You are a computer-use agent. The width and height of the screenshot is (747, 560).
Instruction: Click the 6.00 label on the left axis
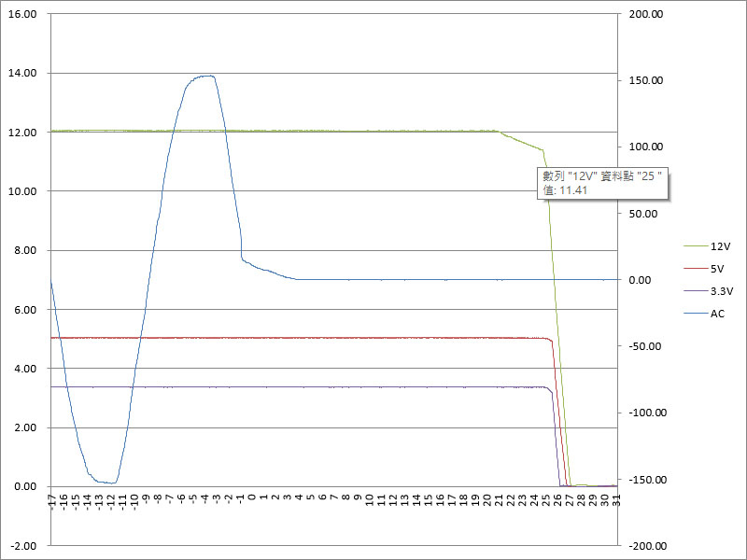pos(26,310)
